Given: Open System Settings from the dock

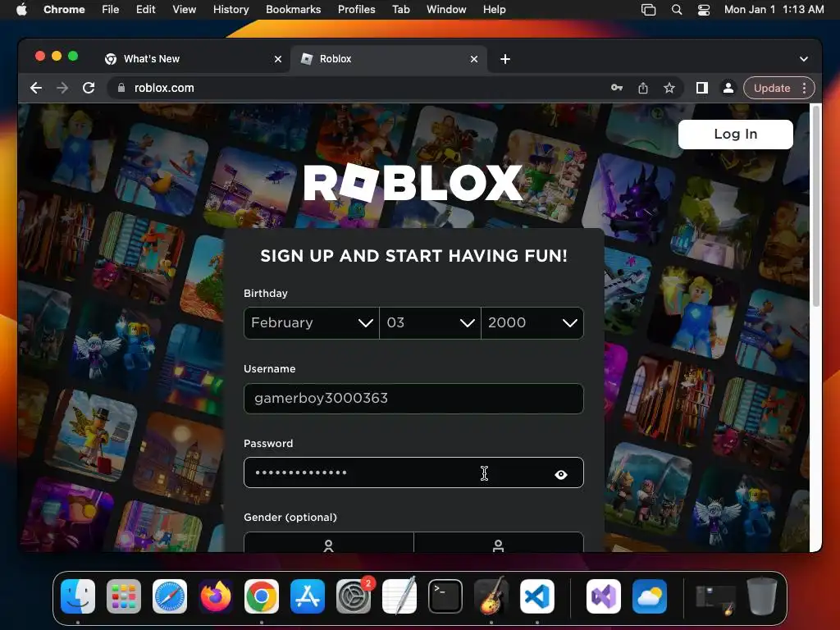Looking at the screenshot, I should [354, 596].
